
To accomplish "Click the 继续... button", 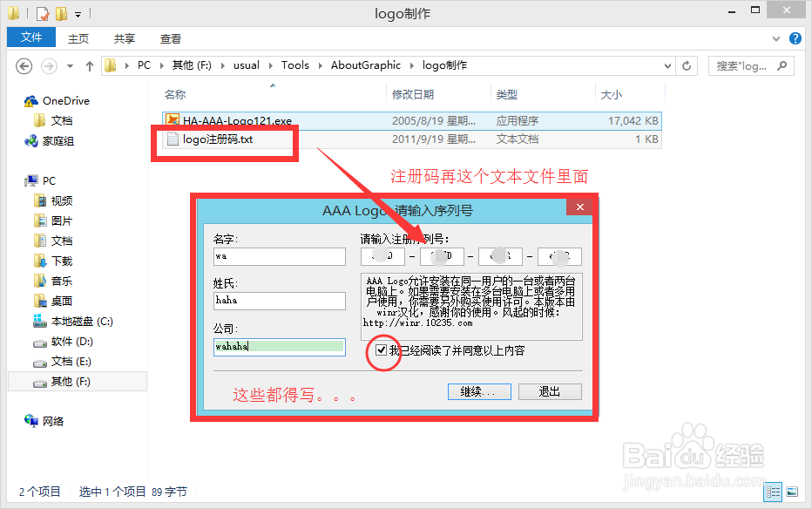I will [479, 391].
